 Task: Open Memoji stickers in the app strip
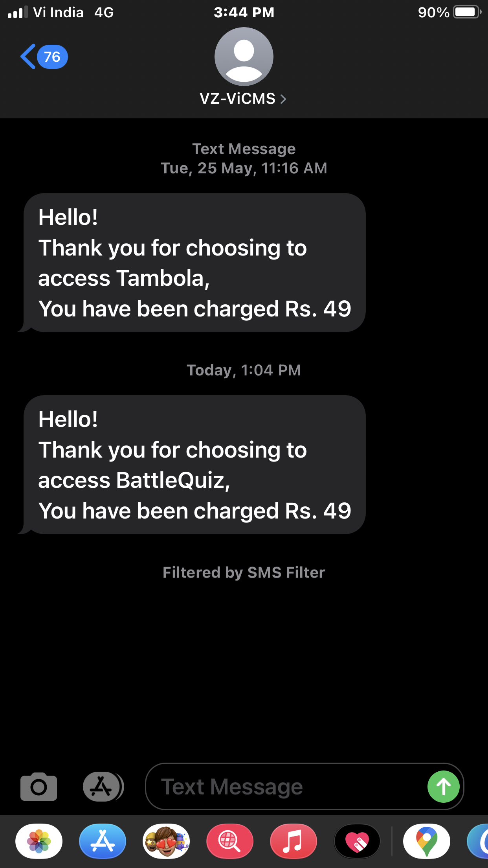coord(166,841)
